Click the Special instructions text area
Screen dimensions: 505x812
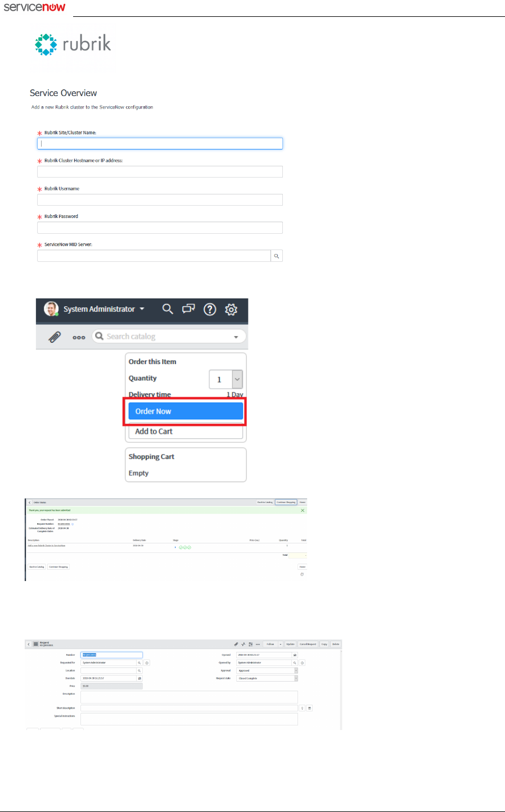(189, 719)
